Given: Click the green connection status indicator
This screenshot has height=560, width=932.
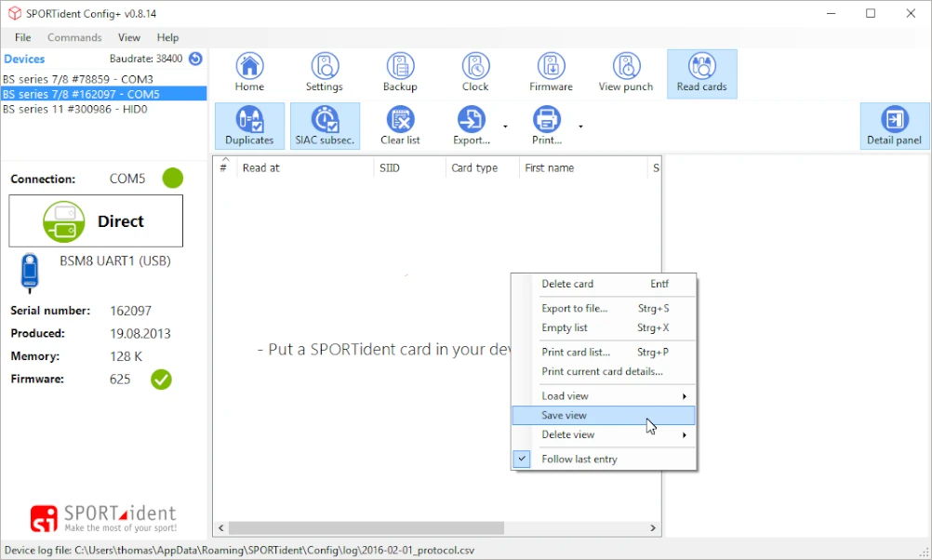Looking at the screenshot, I should 173,178.
